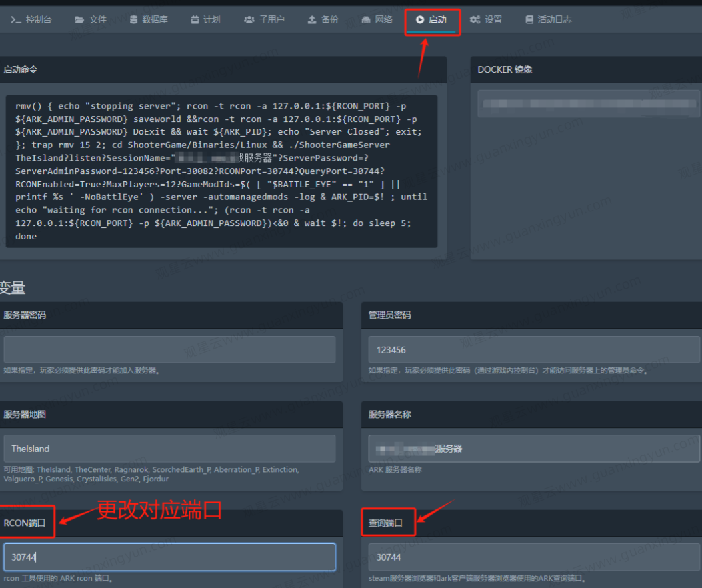This screenshot has height=588, width=702.
Task: Click the 查询端口 input field
Action: [x=533, y=557]
